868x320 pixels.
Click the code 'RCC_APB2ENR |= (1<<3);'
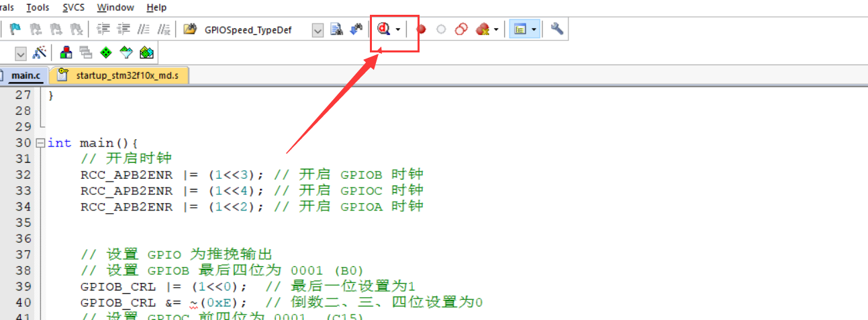pos(173,175)
